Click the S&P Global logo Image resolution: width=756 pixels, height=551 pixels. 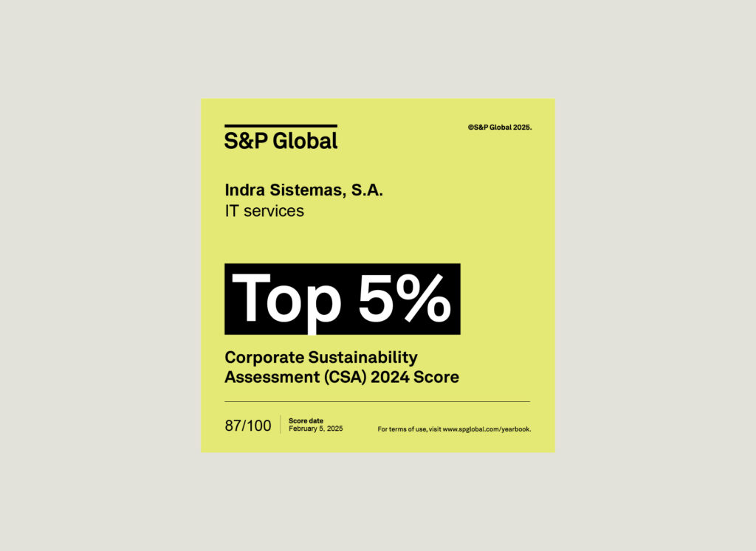281,140
